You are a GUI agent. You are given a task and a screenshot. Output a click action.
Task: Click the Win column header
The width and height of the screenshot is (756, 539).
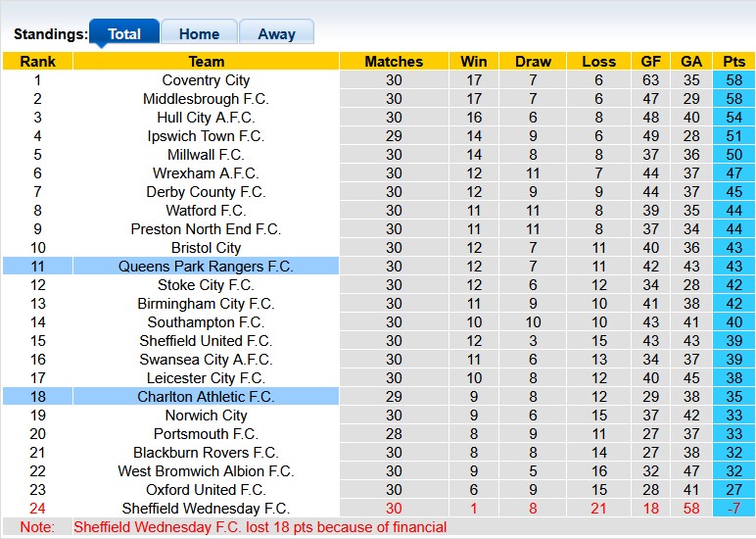tap(474, 62)
